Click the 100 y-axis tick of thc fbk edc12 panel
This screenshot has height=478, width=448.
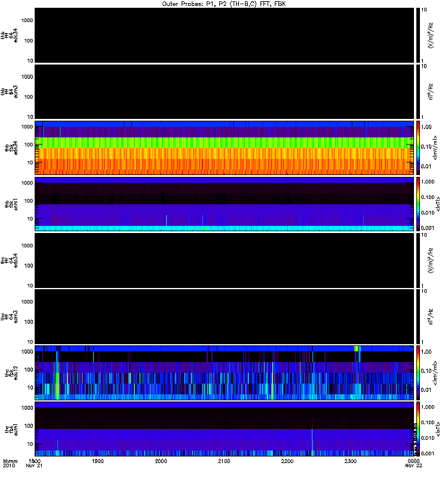tap(28, 369)
